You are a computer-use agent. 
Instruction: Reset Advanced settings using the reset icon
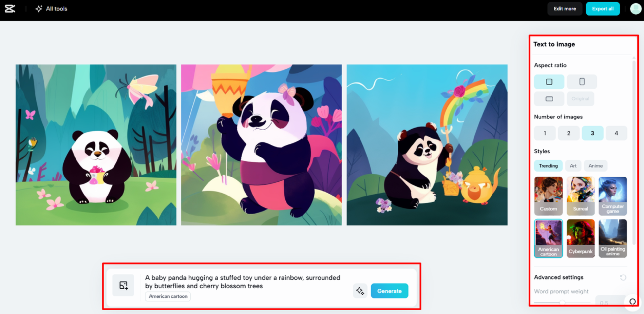pos(622,277)
